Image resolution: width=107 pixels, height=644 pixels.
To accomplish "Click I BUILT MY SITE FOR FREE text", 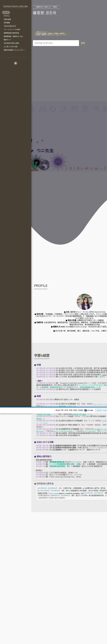I will pyautogui.click(x=69, y=410).
